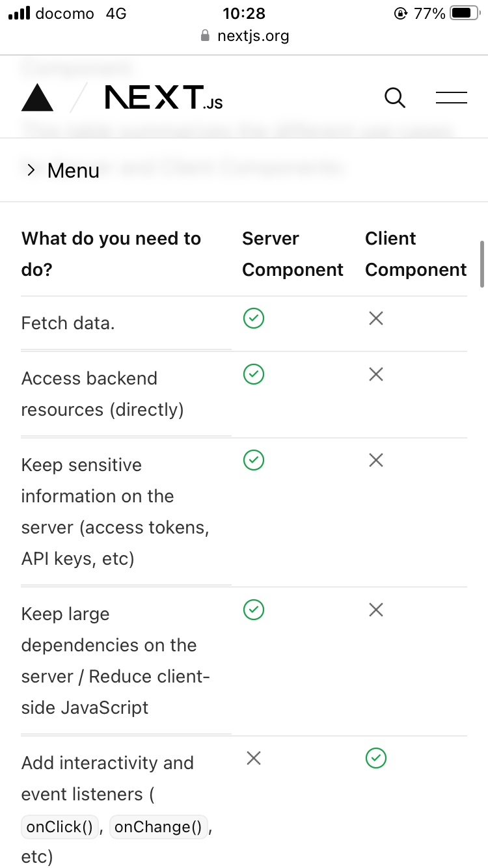
Task: Open the hamburger navigation menu
Action: (x=452, y=98)
